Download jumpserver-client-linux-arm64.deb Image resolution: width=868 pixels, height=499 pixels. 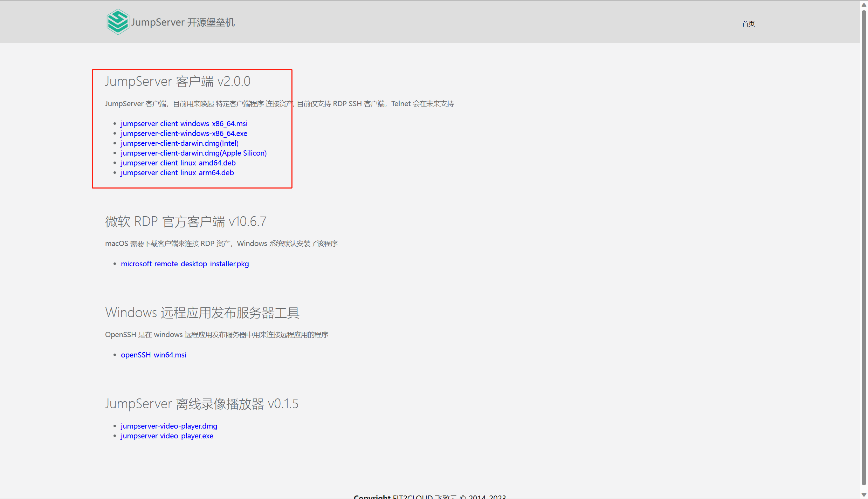coord(177,172)
